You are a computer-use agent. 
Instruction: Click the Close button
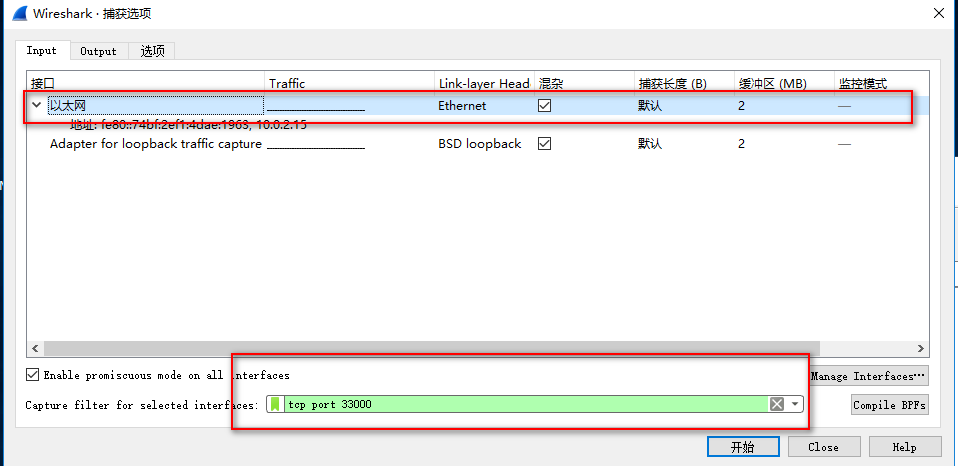(824, 447)
